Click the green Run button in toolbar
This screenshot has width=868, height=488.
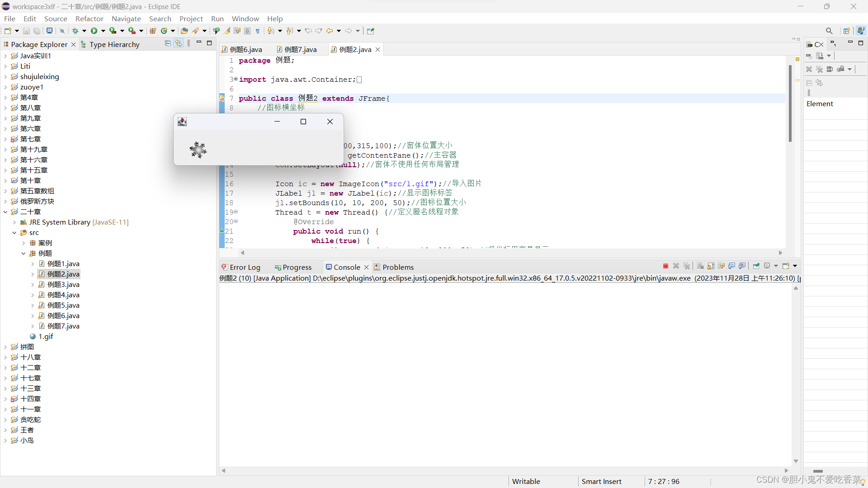click(x=94, y=31)
